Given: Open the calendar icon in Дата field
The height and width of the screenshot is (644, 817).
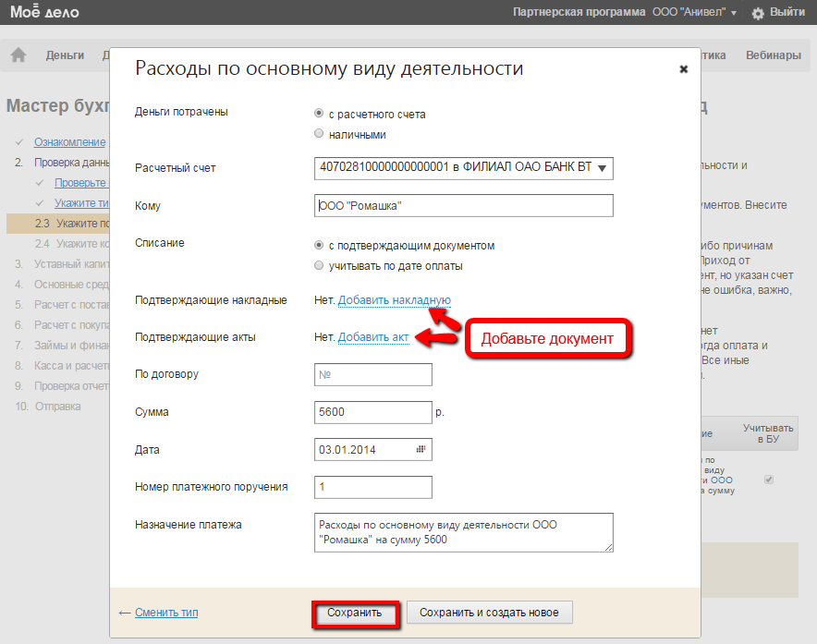Looking at the screenshot, I should (x=421, y=449).
